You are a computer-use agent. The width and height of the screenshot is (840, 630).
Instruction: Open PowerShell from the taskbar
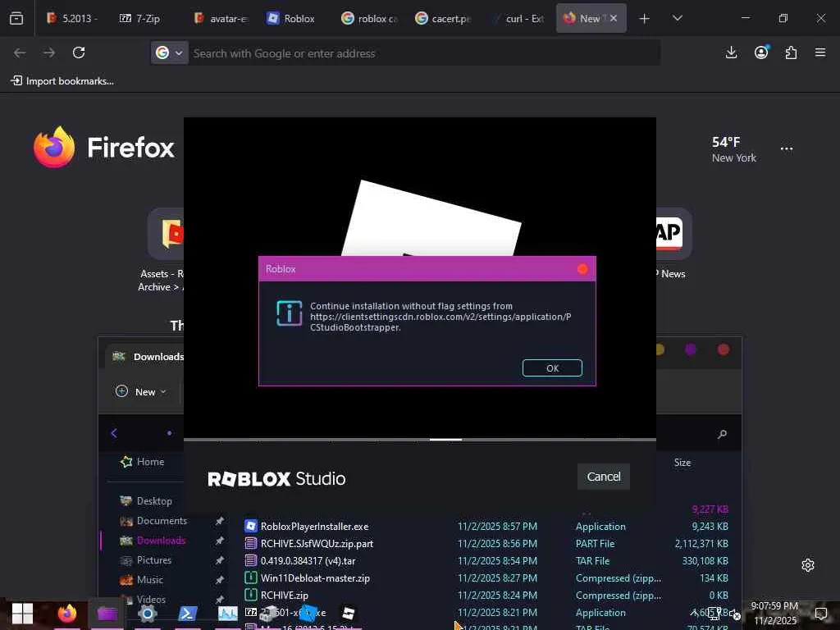pyautogui.click(x=188, y=614)
